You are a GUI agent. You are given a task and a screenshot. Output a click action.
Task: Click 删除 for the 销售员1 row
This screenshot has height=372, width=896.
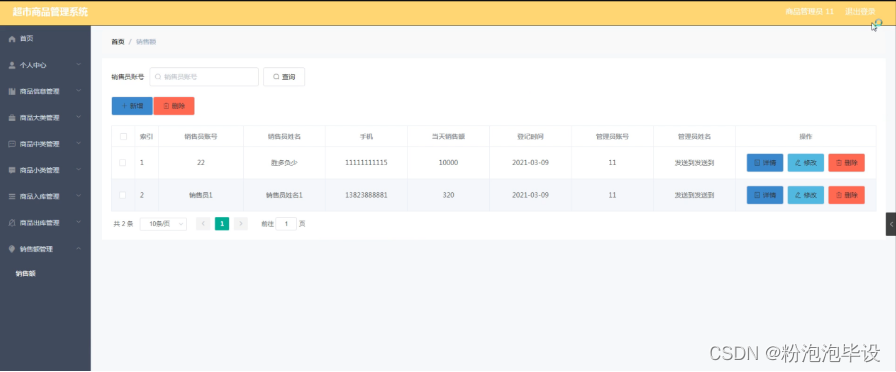click(846, 195)
